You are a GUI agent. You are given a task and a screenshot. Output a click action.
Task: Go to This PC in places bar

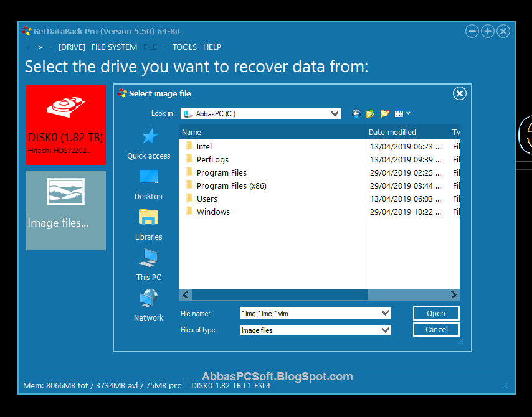point(149,265)
